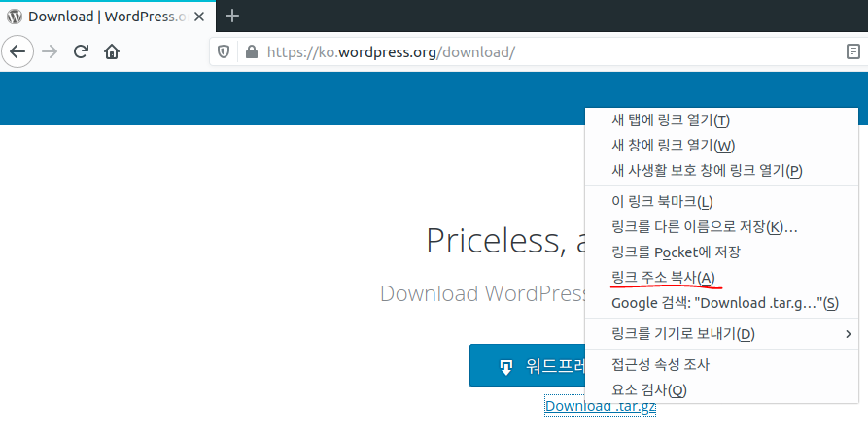Click the padlock site security icon

(252, 52)
